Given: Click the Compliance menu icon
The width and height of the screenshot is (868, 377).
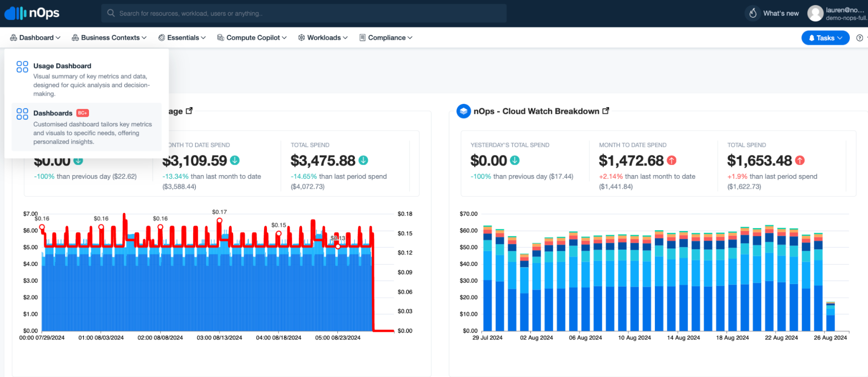Looking at the screenshot, I should point(362,38).
